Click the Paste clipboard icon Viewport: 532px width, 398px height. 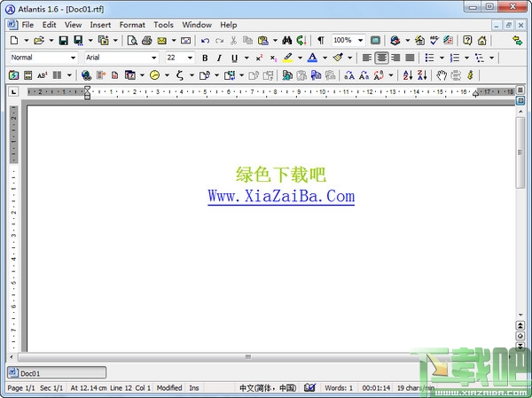click(263, 41)
